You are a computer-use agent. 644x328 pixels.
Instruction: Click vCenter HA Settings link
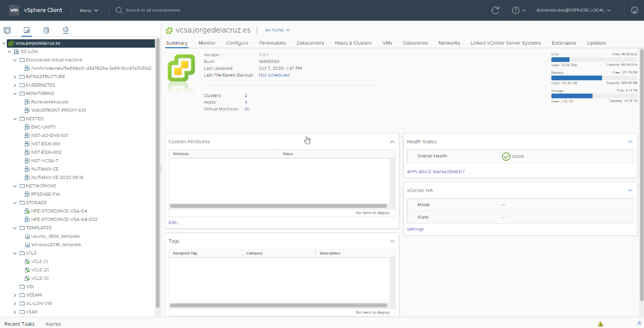click(x=415, y=229)
